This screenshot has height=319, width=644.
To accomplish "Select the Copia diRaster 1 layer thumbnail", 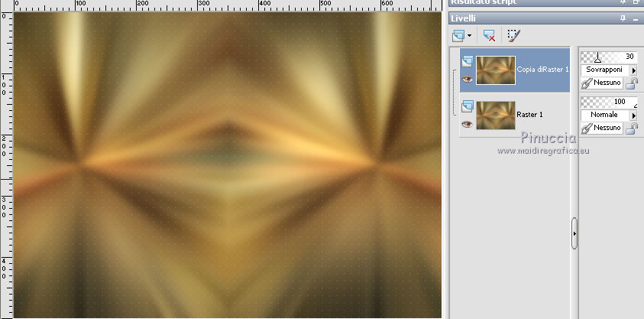I will [x=496, y=70].
